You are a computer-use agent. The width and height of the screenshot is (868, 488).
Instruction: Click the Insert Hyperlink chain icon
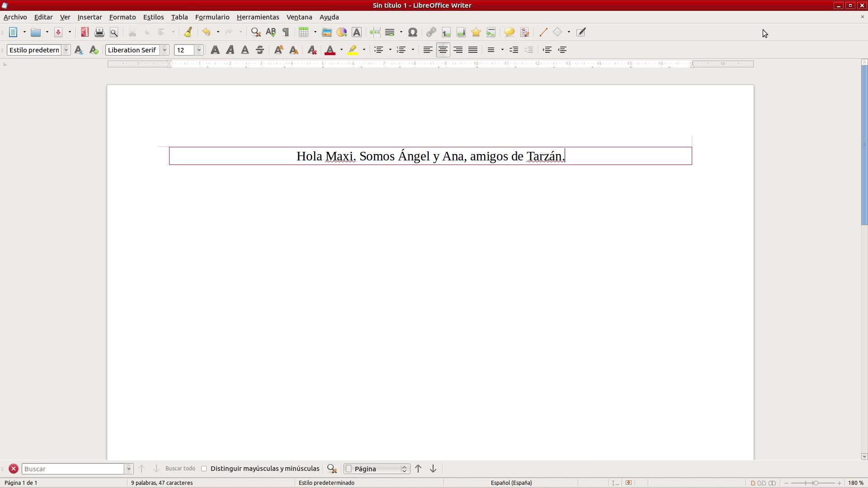point(431,32)
